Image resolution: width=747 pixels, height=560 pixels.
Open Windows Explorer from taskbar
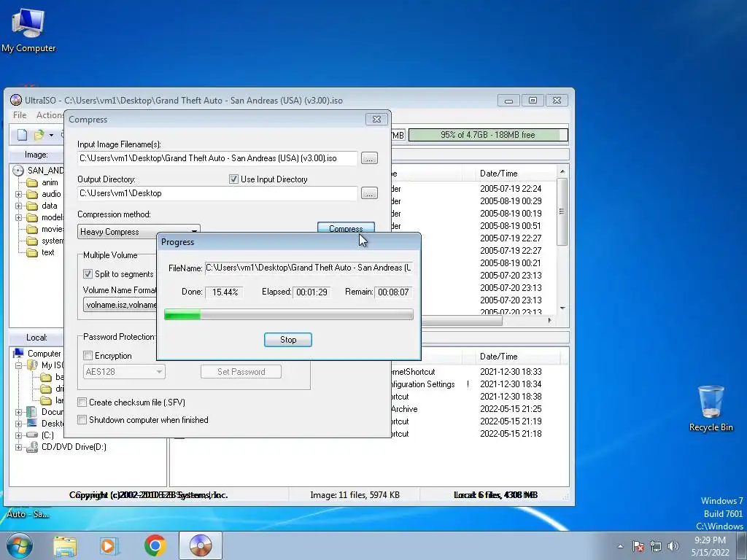[x=65, y=546]
